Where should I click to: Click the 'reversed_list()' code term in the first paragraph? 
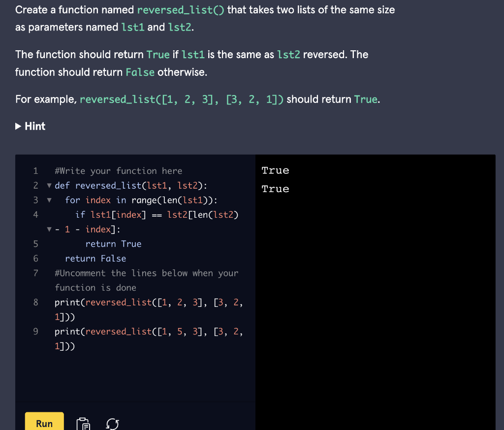[x=181, y=10]
